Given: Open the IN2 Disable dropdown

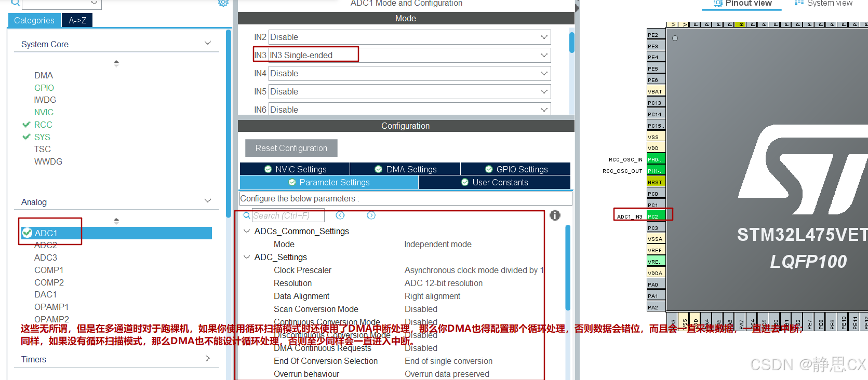Looking at the screenshot, I should pos(409,37).
